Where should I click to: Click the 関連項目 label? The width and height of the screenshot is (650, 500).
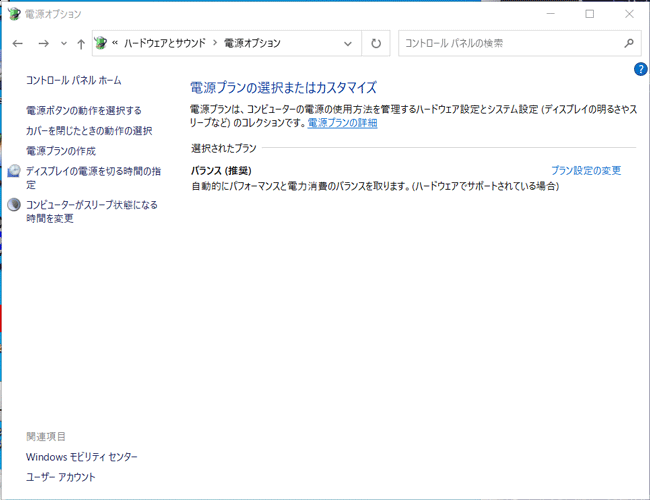tap(46, 437)
